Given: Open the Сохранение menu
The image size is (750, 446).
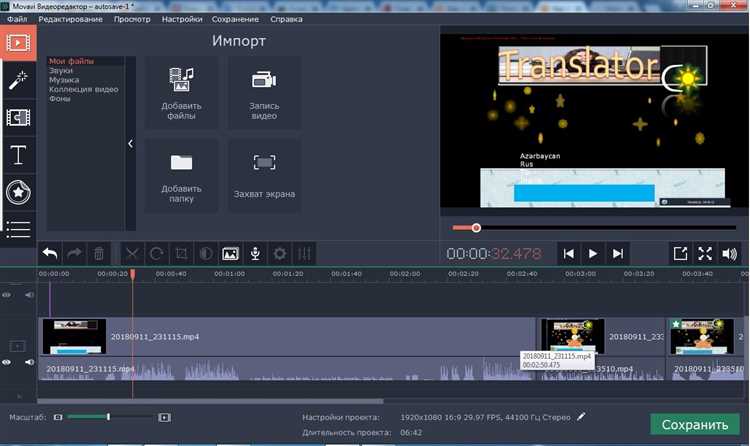Looking at the screenshot, I should pyautogui.click(x=235, y=19).
